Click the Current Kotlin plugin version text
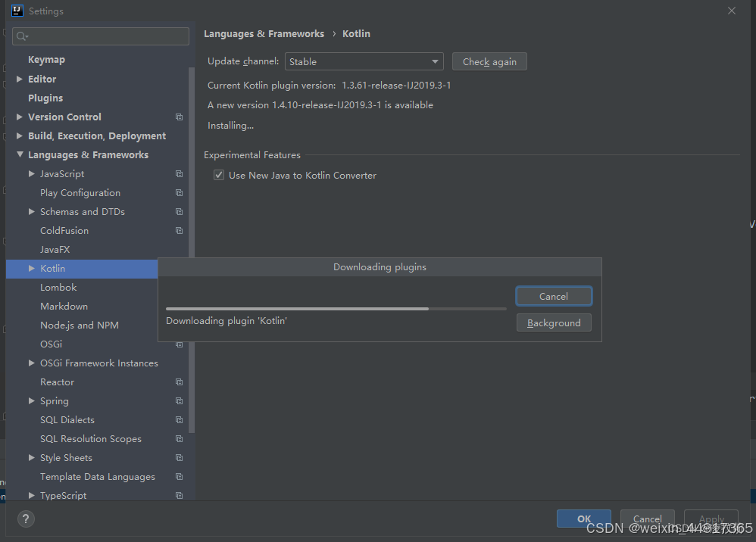Viewport: 756px width, 542px height. pyautogui.click(x=330, y=86)
